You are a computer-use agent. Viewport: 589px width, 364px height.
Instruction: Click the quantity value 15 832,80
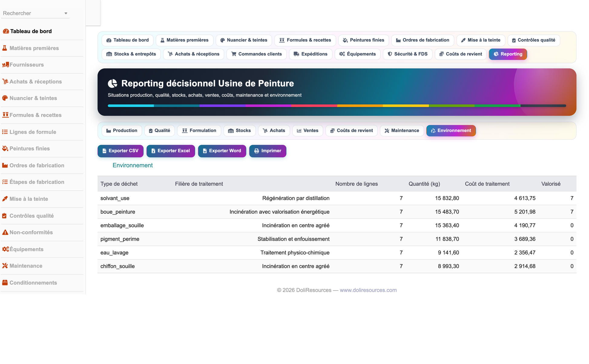(447, 198)
